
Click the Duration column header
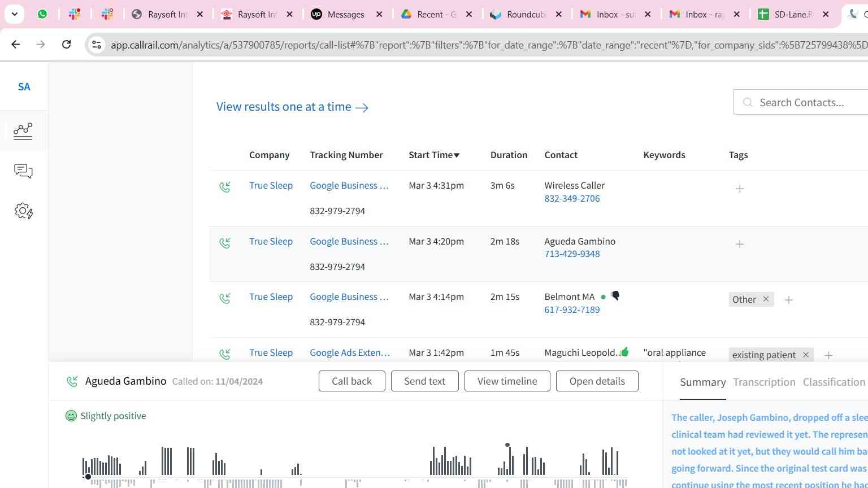point(509,155)
